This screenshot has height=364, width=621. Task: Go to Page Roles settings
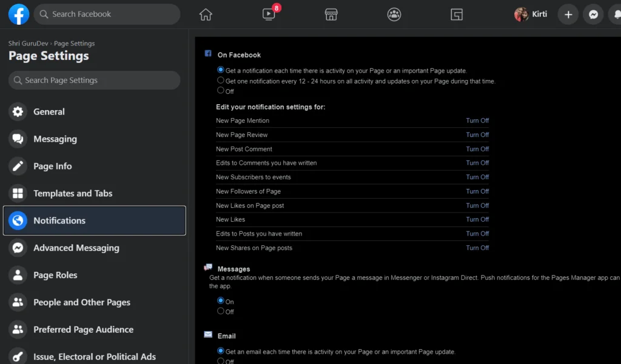(x=55, y=275)
